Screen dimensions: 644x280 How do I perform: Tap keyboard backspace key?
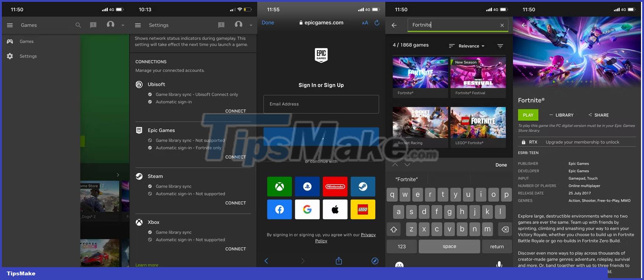coord(504,229)
